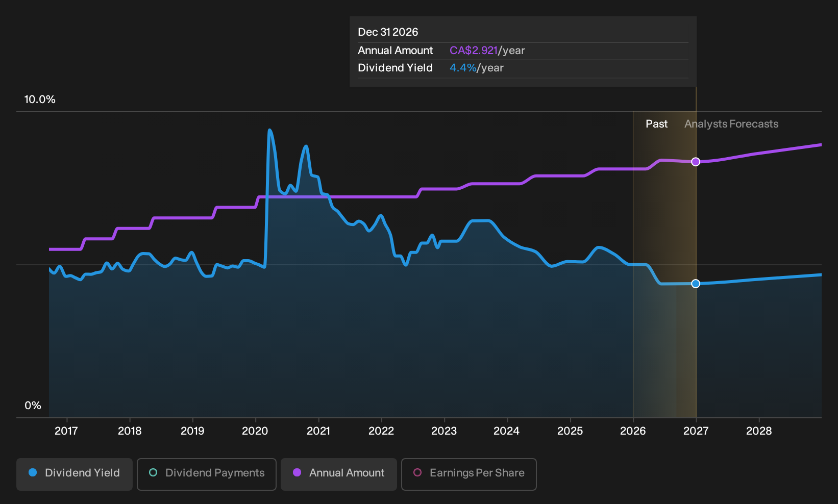Screen dimensions: 838x504
Task: Click the 2027 x-axis label
Action: [x=696, y=431]
